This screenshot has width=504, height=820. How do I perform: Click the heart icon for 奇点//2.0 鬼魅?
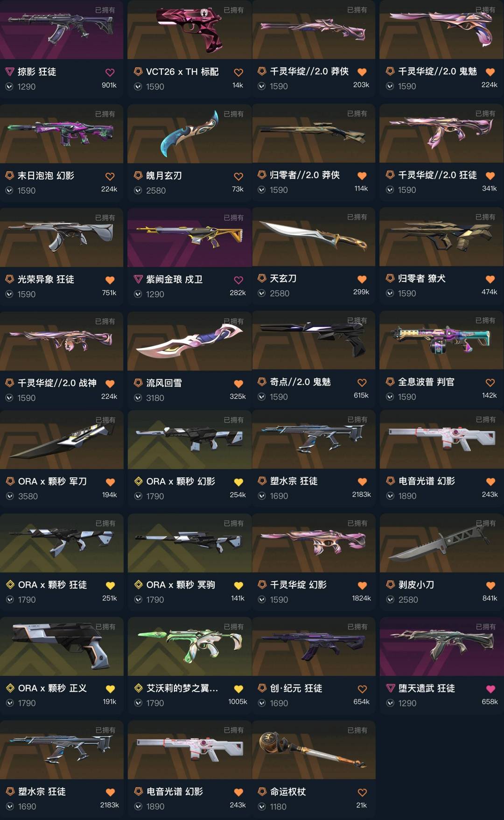362,383
